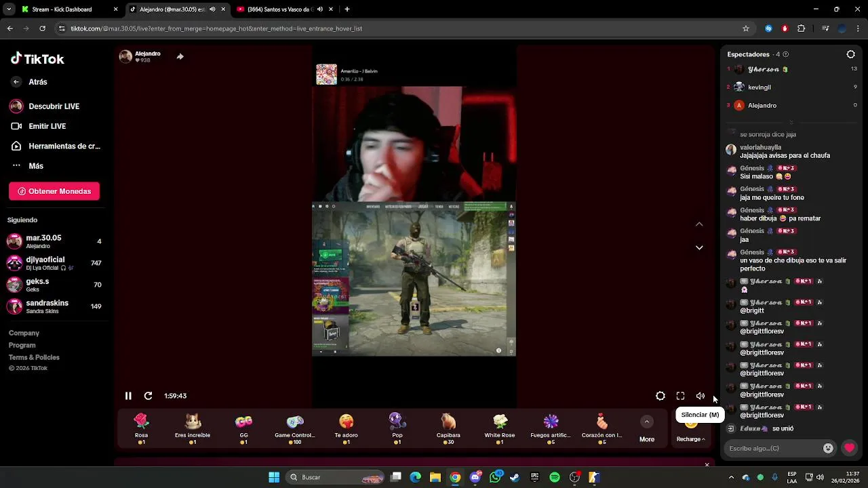
Task: Mute the stream with speaker icon
Action: pos(701,396)
